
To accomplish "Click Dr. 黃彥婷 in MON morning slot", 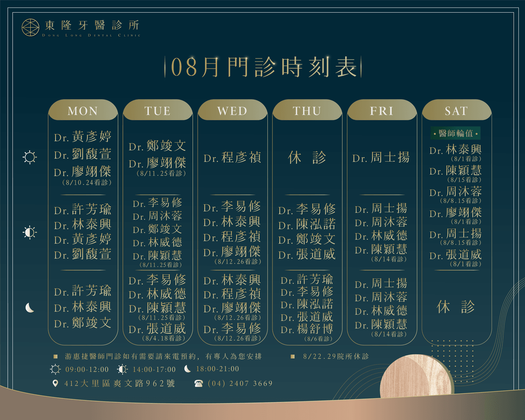I will (x=83, y=137).
